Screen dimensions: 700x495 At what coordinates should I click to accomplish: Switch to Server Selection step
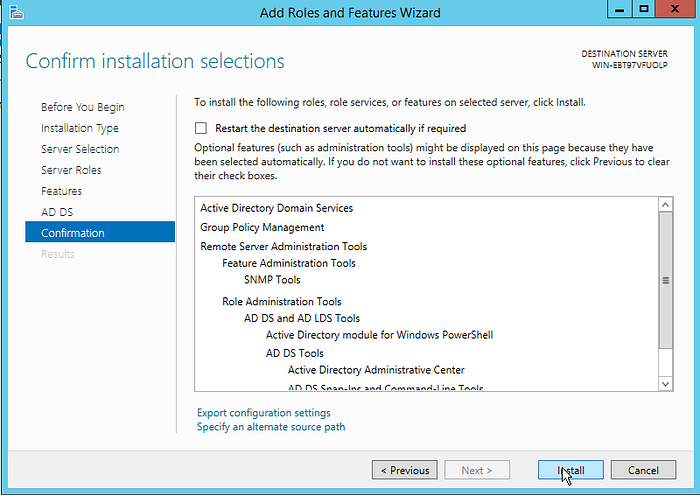[80, 149]
